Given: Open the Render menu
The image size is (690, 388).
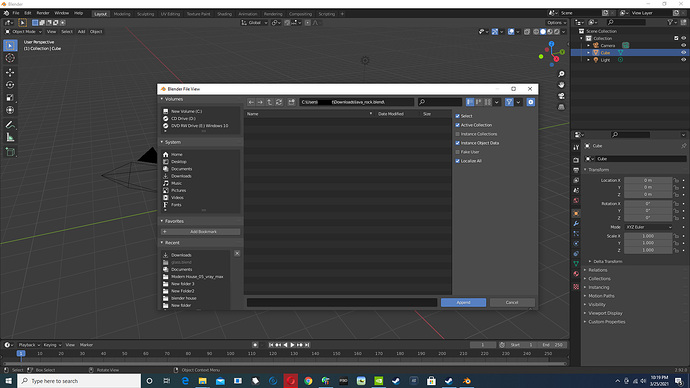Looking at the screenshot, I should [43, 13].
